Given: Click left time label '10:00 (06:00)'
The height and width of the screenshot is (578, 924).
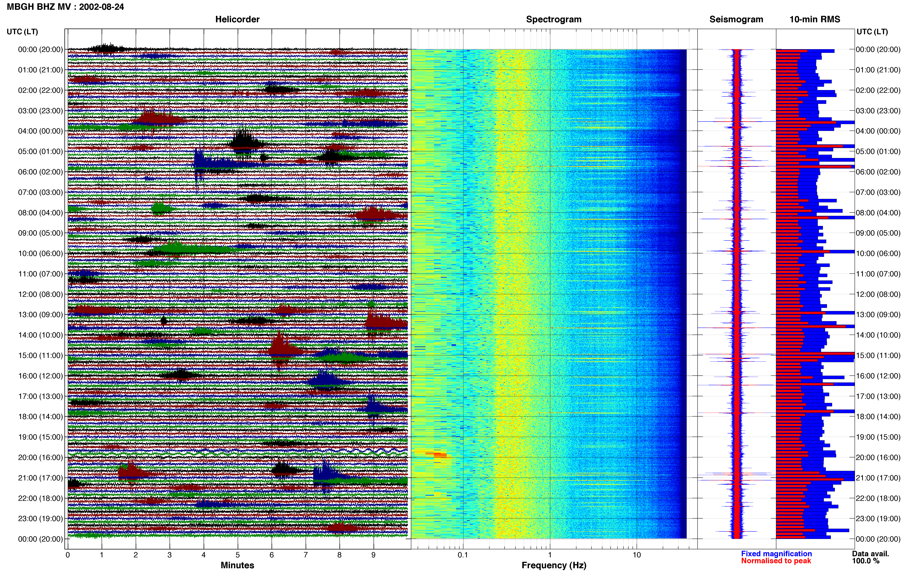Looking at the screenshot, I should 41,253.
